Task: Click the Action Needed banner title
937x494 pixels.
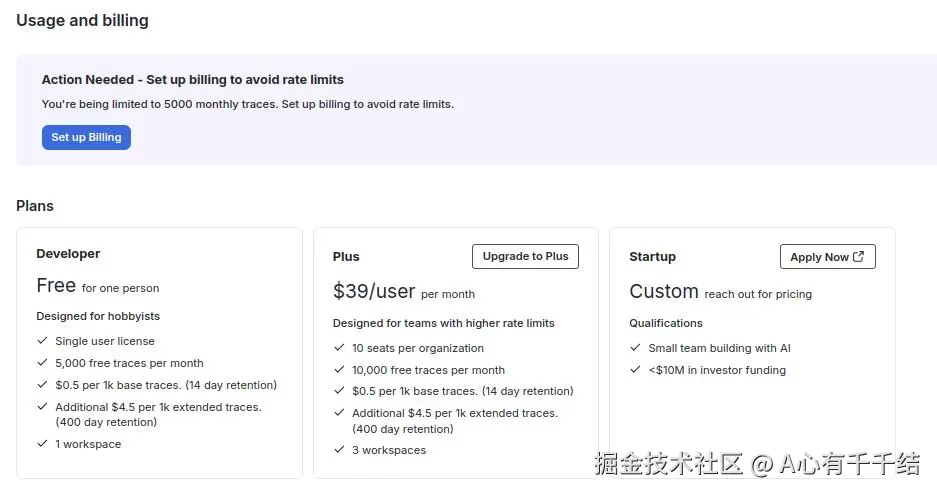Action: (x=192, y=80)
